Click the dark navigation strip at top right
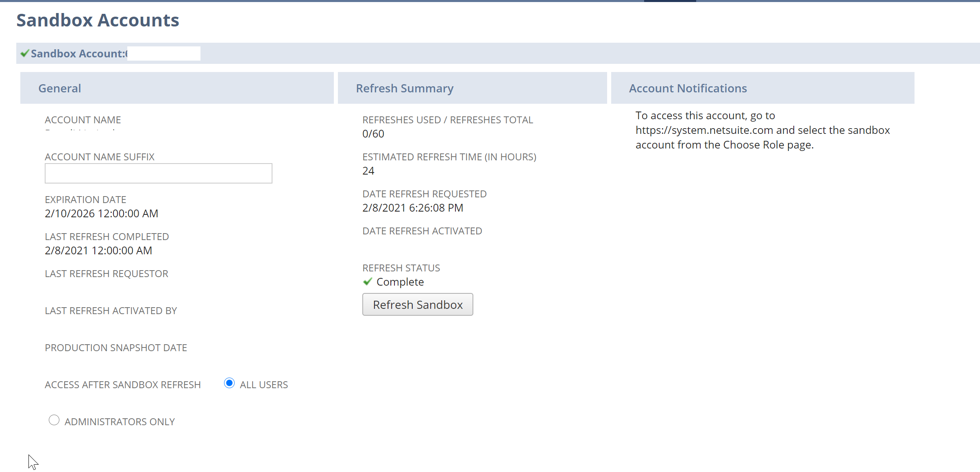 tap(669, 1)
